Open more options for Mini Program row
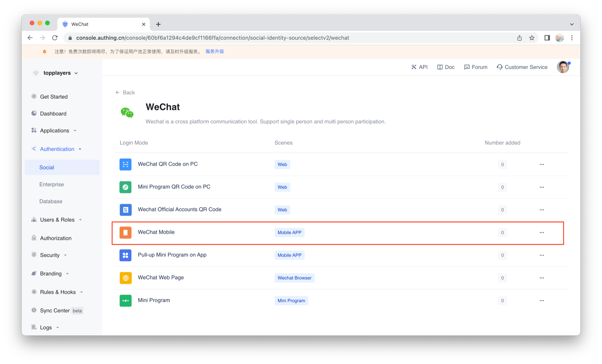The height and width of the screenshot is (364, 602). point(541,300)
